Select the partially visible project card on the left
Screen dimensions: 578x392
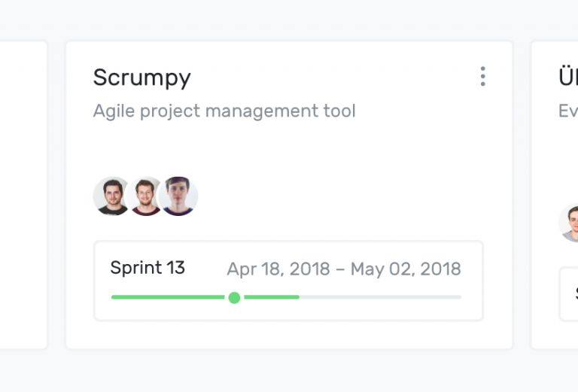coord(23,195)
